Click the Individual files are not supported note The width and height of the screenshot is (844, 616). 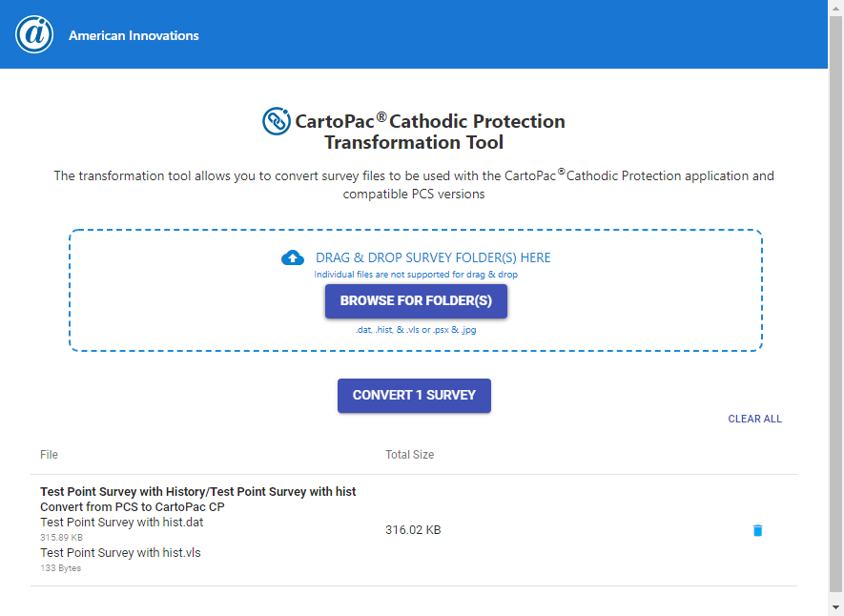coord(416,275)
